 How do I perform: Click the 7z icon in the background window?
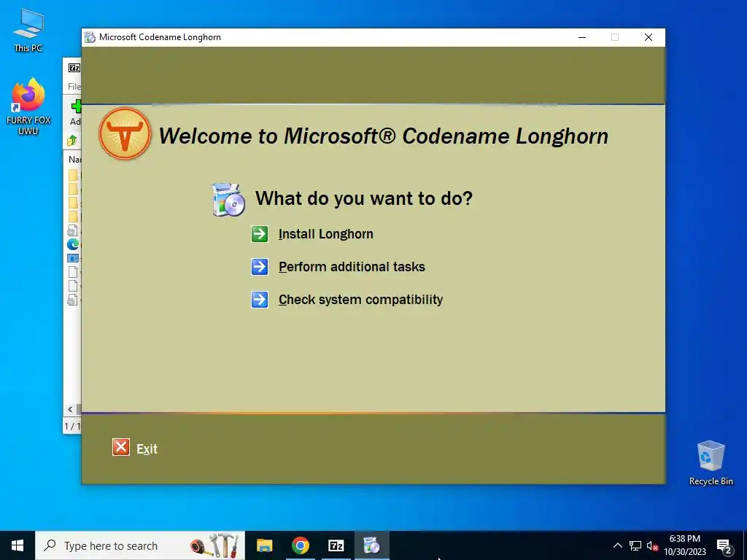(x=74, y=68)
